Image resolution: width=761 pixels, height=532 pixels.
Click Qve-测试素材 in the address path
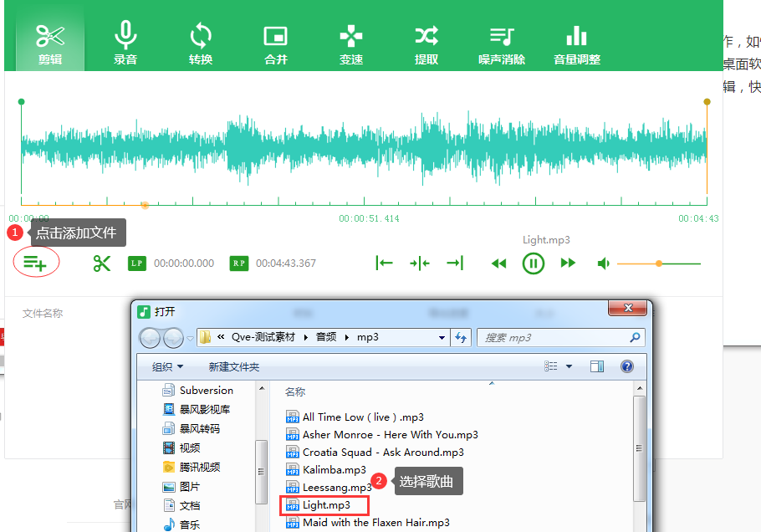pos(263,337)
